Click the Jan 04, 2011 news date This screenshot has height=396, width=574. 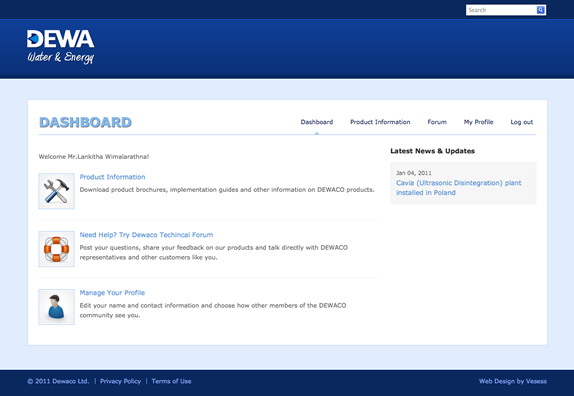point(414,173)
